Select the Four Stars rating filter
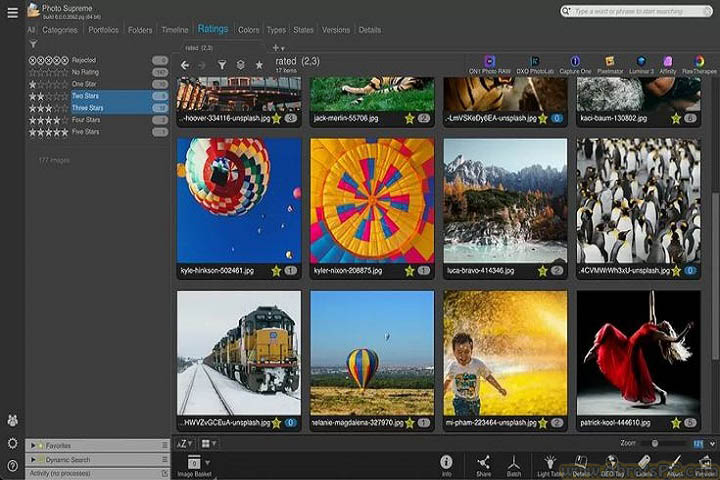The image size is (720, 480). (98, 120)
